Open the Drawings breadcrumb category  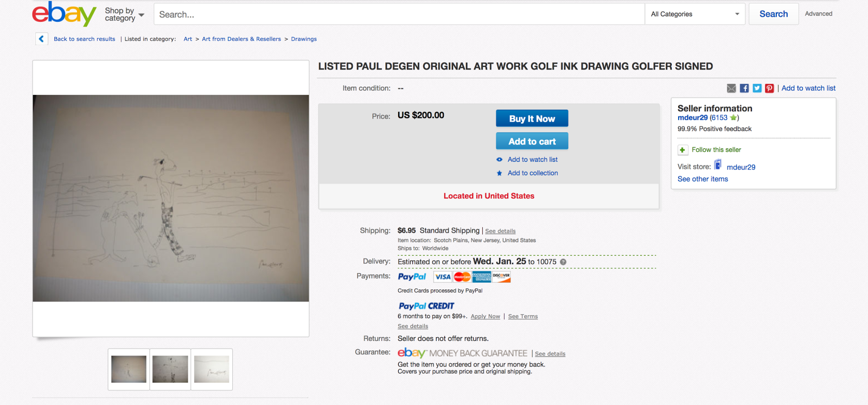(304, 39)
